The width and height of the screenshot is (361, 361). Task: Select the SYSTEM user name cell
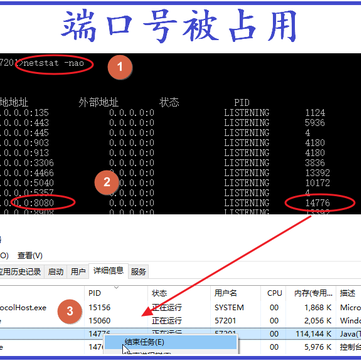pos(229,307)
